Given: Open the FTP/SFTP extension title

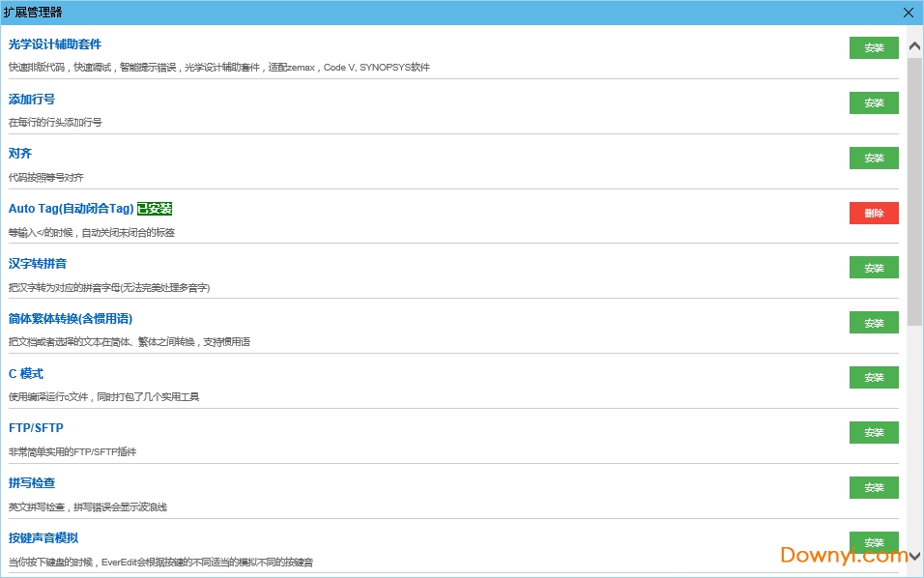Looking at the screenshot, I should 36,428.
